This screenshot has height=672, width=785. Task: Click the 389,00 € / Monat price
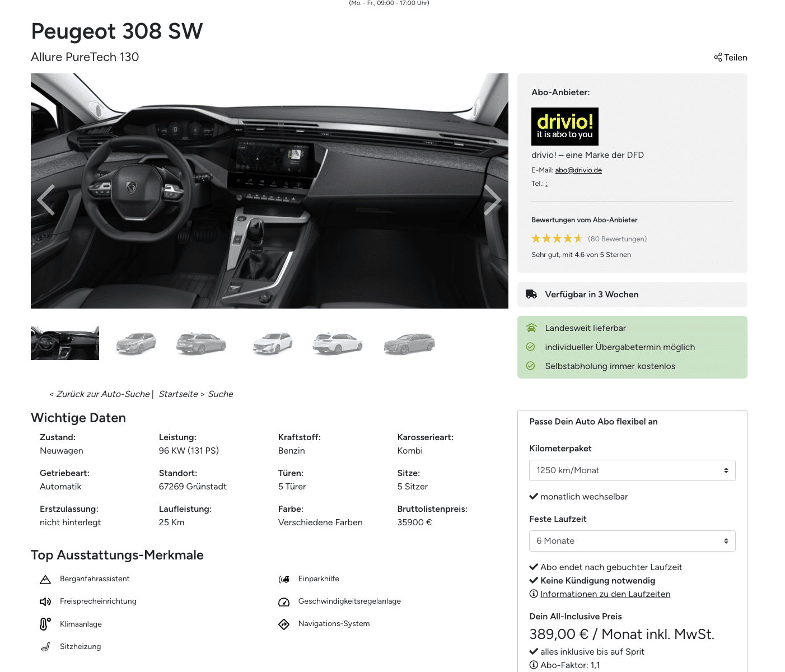pos(622,634)
